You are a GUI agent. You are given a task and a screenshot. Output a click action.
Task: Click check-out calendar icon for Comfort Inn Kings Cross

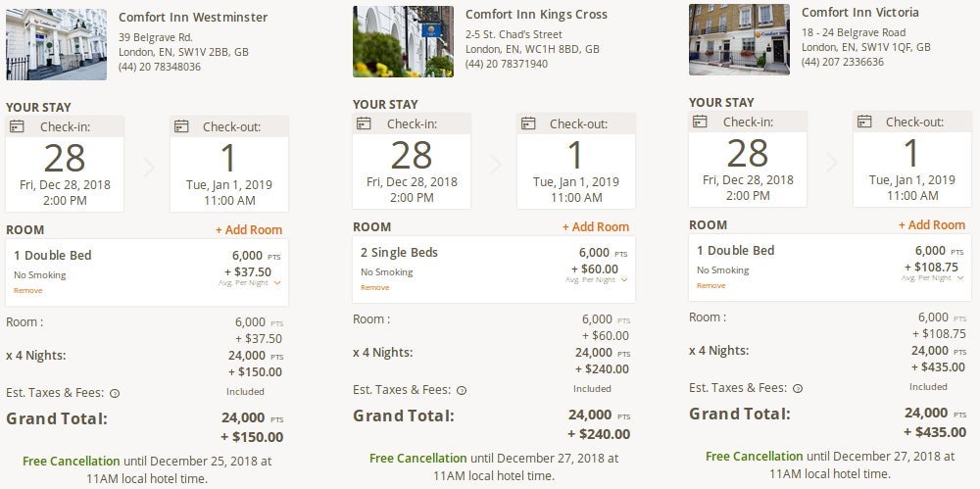point(527,123)
